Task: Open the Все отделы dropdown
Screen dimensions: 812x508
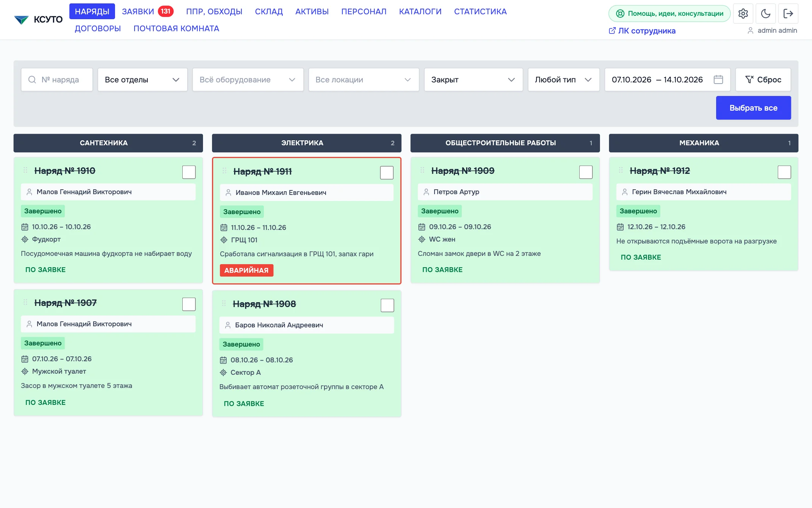Action: coord(142,79)
